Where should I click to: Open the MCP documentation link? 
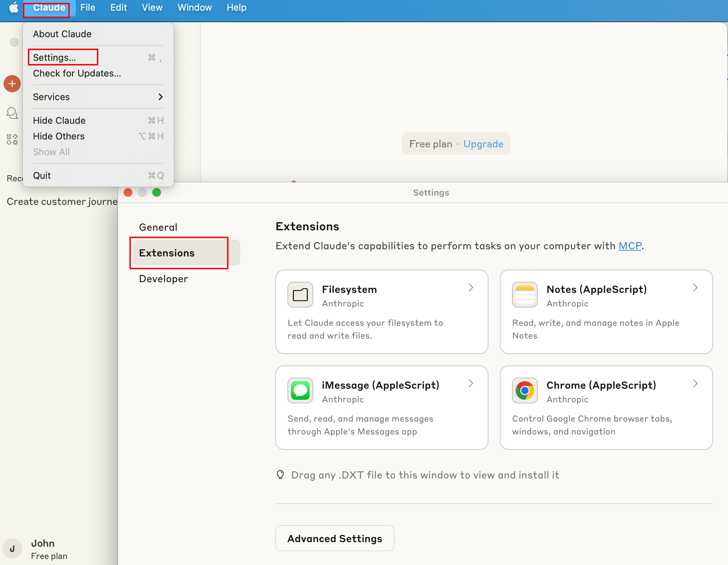click(x=630, y=246)
